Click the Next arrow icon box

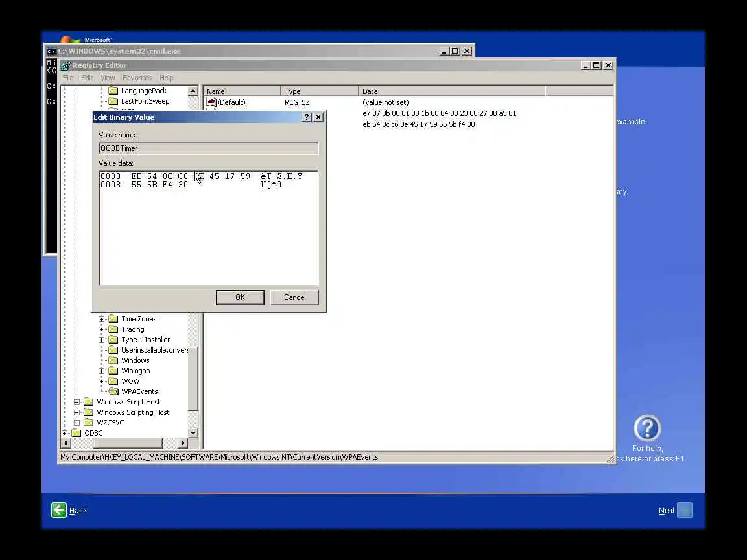click(x=685, y=510)
